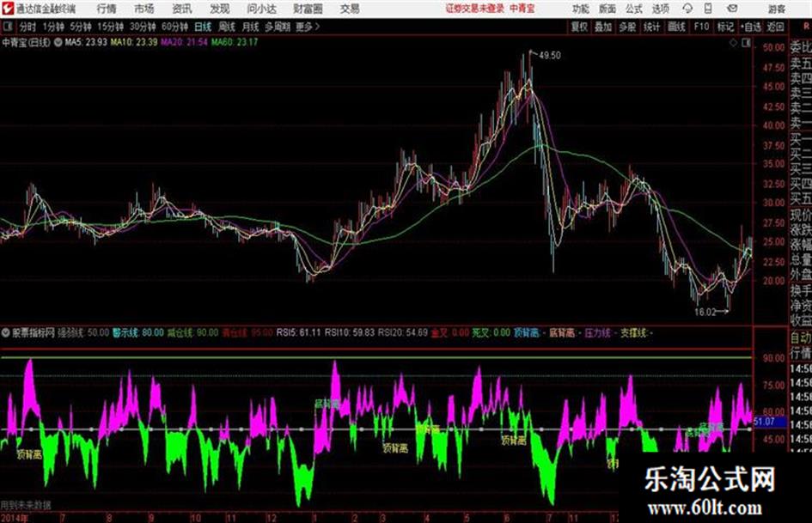Image resolution: width=812 pixels, height=523 pixels.
Task: Click the RSI5: 61.11 value
Action: pos(298,332)
